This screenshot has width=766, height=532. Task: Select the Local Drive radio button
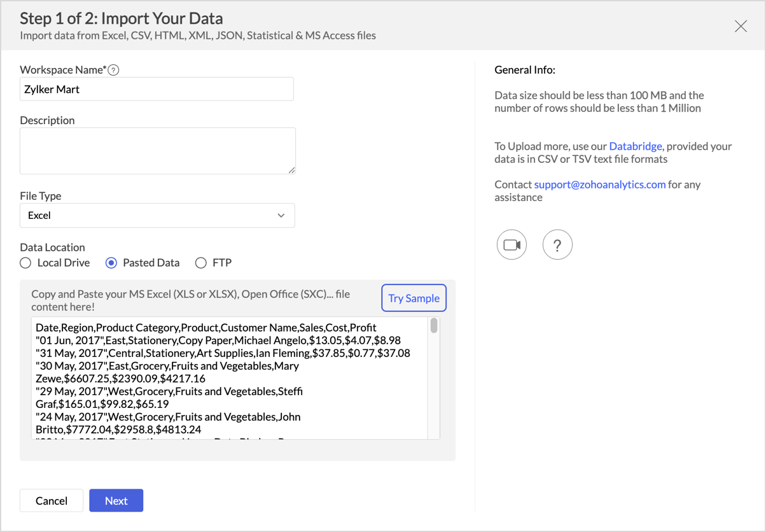25,263
